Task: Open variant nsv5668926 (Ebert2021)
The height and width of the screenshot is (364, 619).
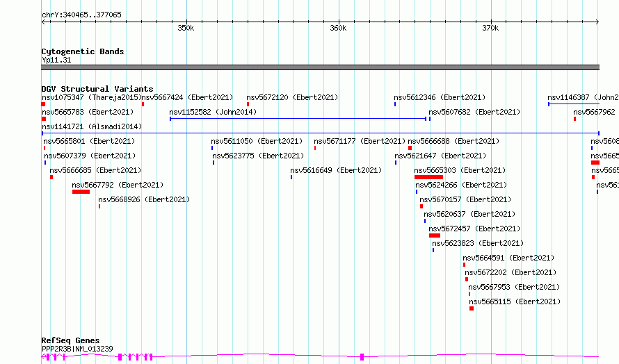Action: [x=144, y=199]
